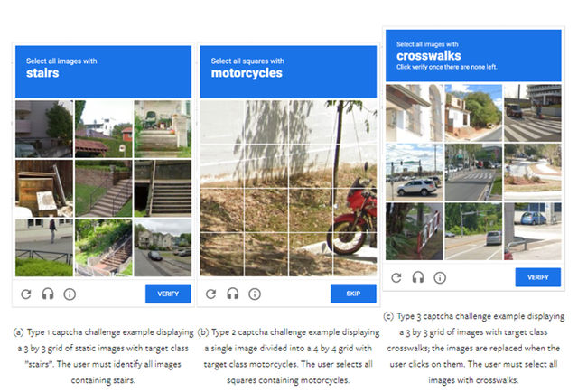
Task: Click reload icon in stairs captcha
Action: [25, 294]
